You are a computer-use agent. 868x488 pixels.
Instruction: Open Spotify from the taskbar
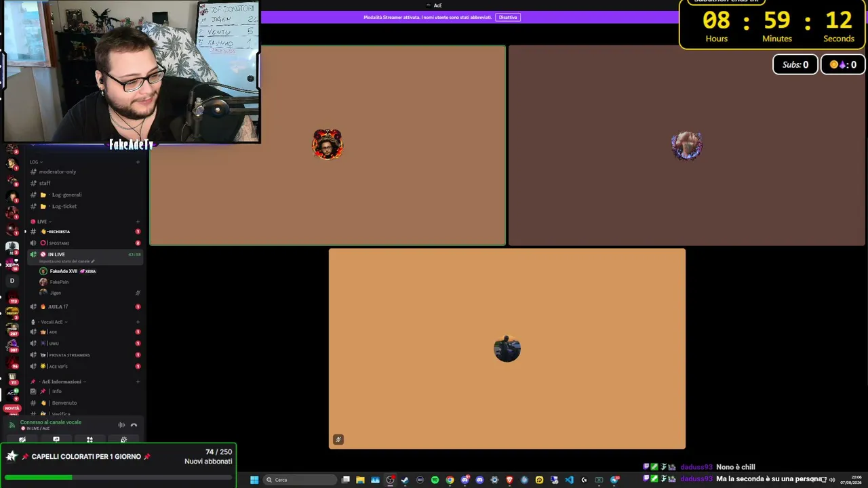(435, 480)
